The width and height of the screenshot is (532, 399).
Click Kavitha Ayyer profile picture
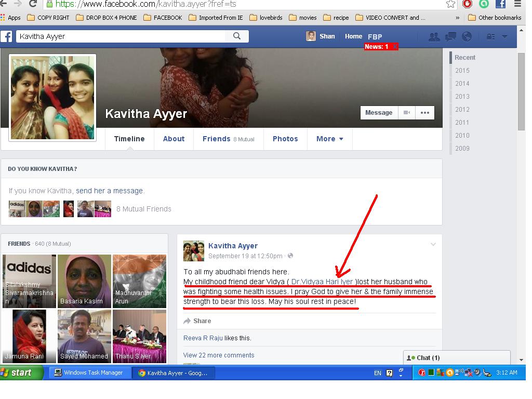[52, 98]
